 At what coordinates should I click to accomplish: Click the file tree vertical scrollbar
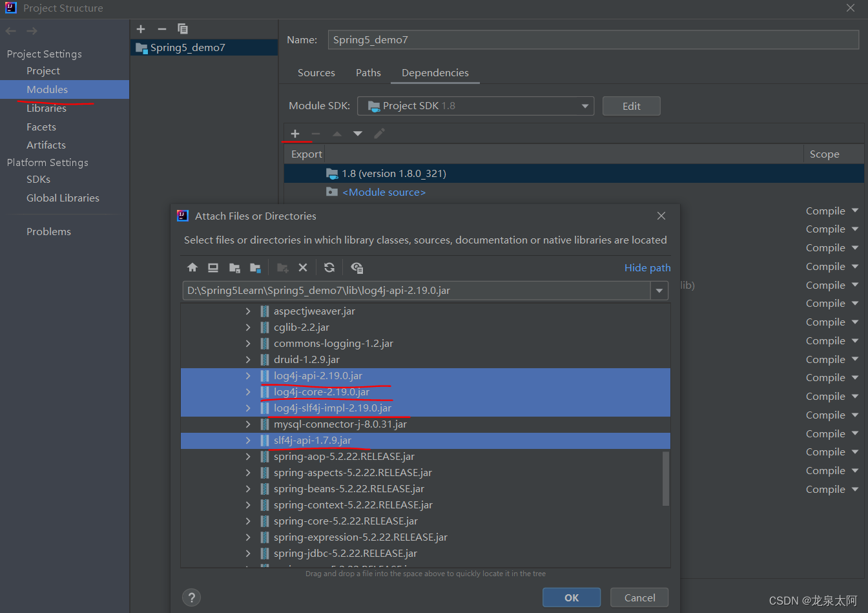[x=666, y=478]
